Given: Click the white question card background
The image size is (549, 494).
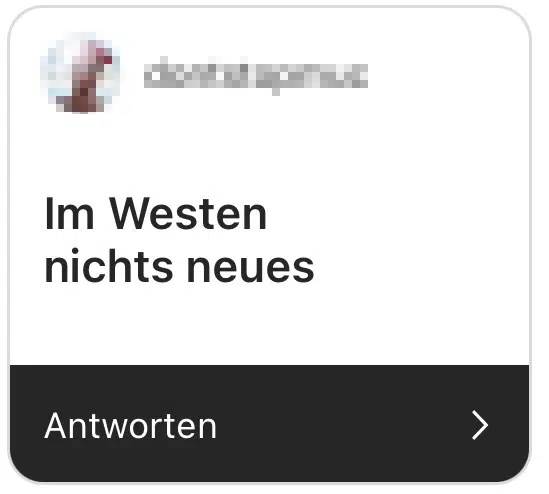Looking at the screenshot, I should (269, 186).
